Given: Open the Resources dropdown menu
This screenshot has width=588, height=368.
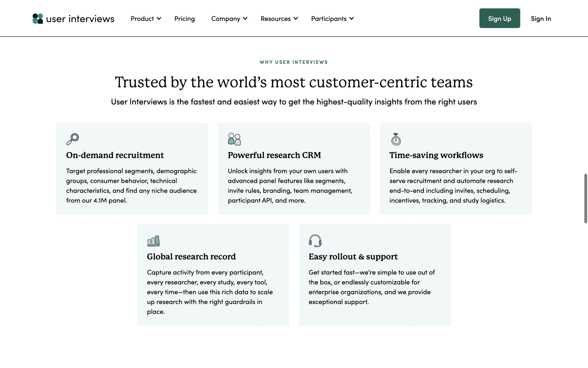Looking at the screenshot, I should pos(275,18).
